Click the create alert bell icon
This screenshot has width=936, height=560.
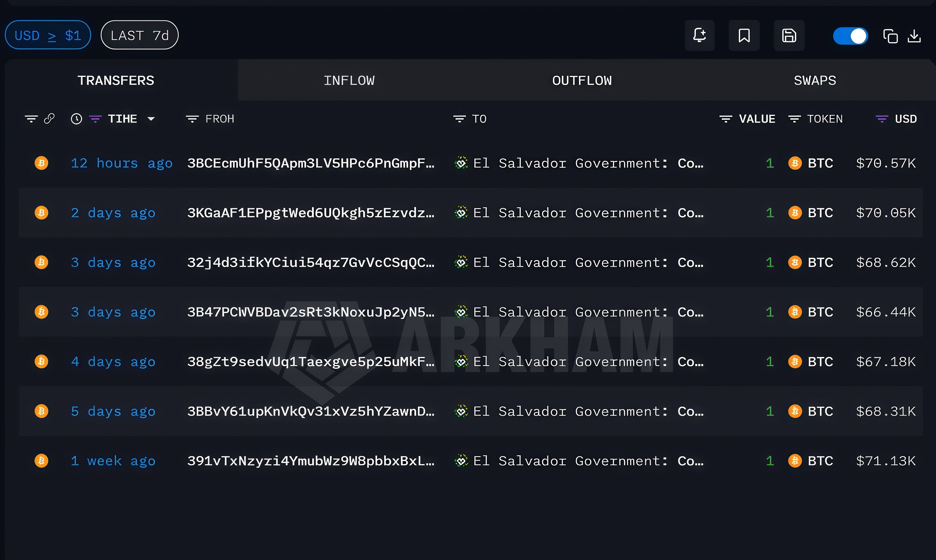tap(699, 35)
